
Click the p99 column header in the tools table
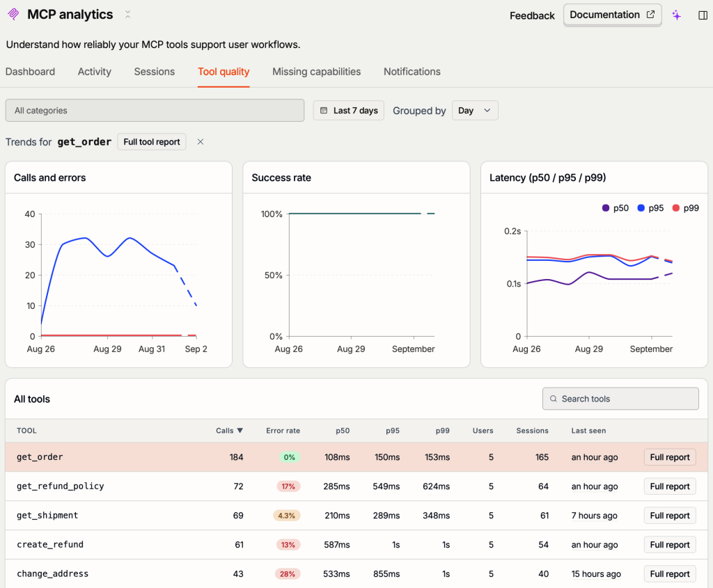point(442,430)
